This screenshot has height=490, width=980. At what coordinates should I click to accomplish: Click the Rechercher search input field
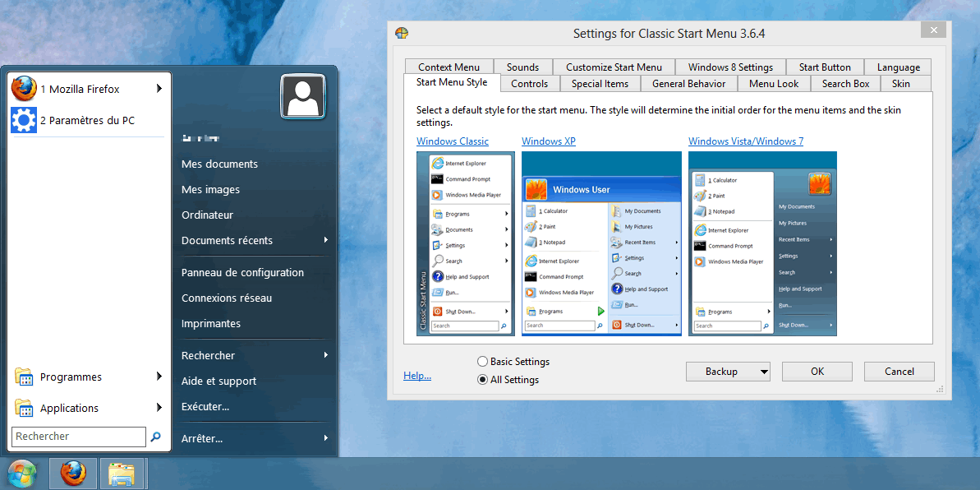click(79, 437)
